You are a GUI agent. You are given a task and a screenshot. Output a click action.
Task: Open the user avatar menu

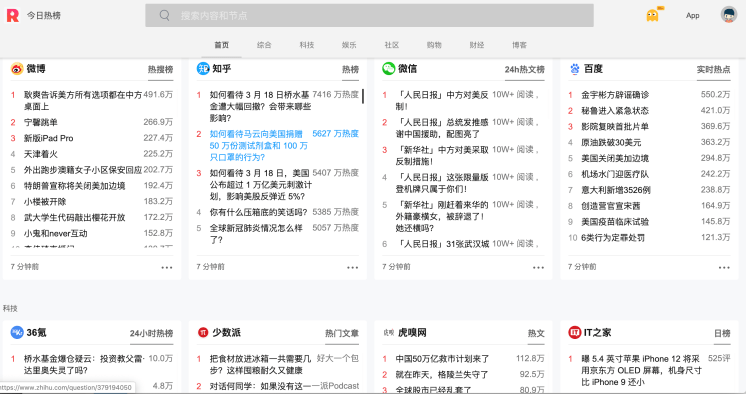pos(728,15)
